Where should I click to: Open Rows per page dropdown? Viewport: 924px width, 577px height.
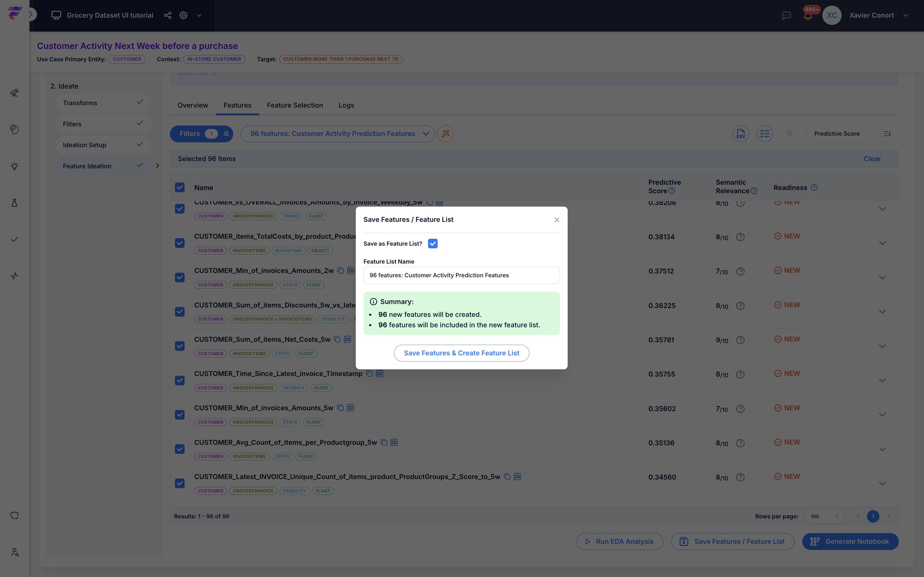point(824,516)
